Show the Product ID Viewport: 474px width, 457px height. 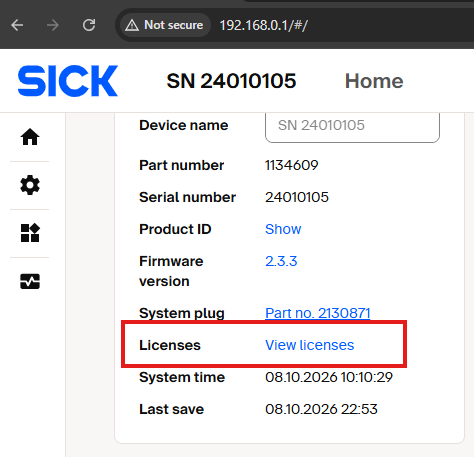pyautogui.click(x=283, y=229)
